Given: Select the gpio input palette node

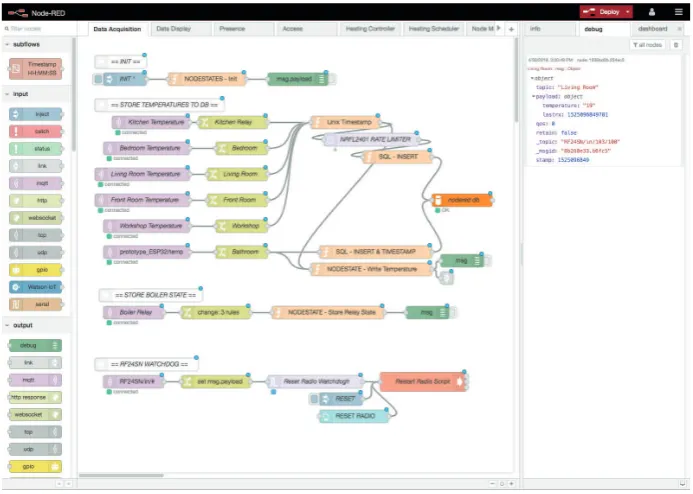Looking at the screenshot, I should coord(35,270).
